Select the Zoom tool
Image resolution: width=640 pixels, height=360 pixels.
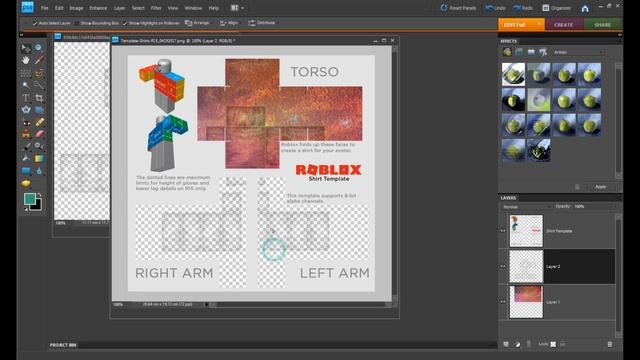pyautogui.click(x=39, y=48)
